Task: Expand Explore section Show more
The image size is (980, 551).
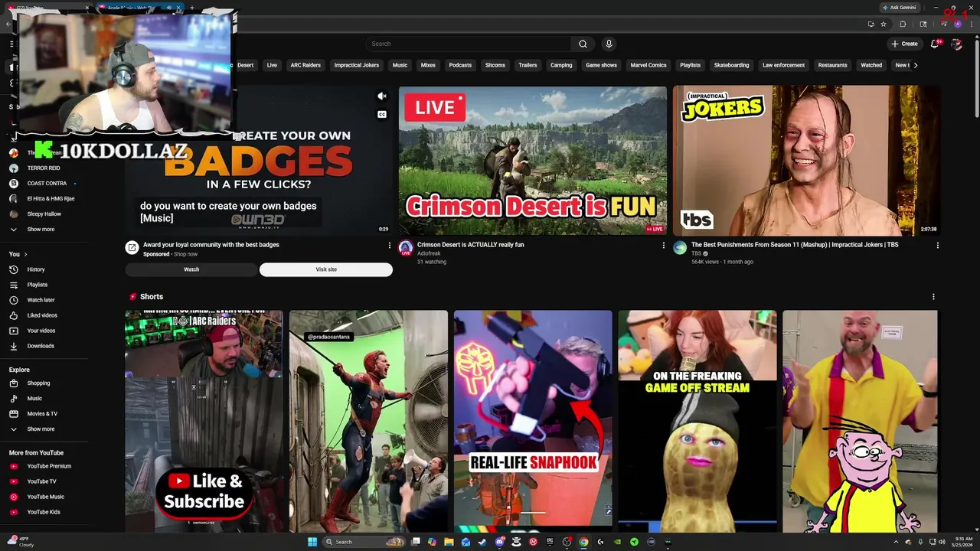Action: [41, 429]
